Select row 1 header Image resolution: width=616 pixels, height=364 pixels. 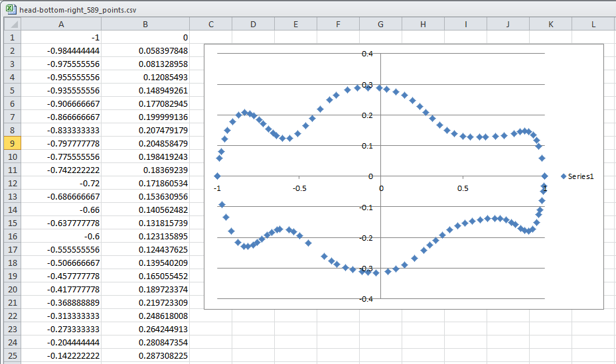pyautogui.click(x=13, y=37)
